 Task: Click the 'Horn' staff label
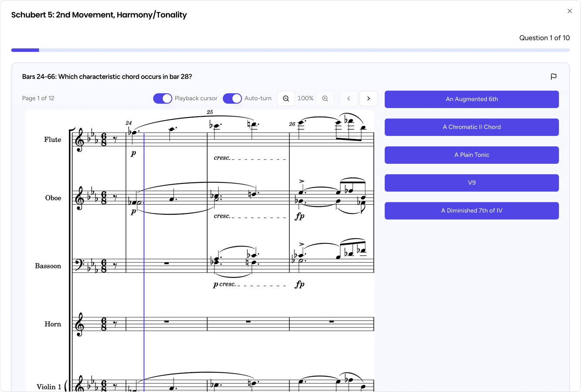pos(53,324)
